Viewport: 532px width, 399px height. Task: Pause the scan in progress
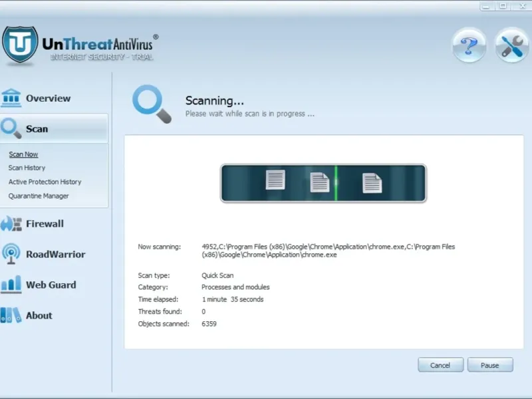point(490,365)
